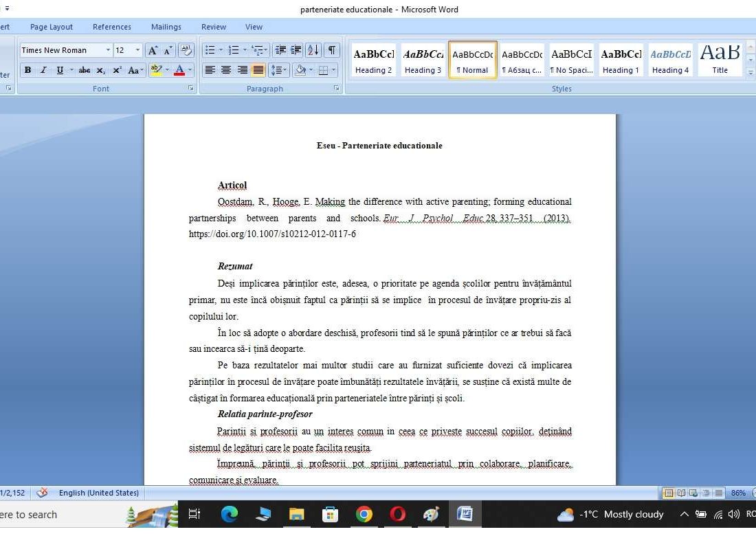
Task: Apply strikethrough to selected text
Action: pos(85,70)
